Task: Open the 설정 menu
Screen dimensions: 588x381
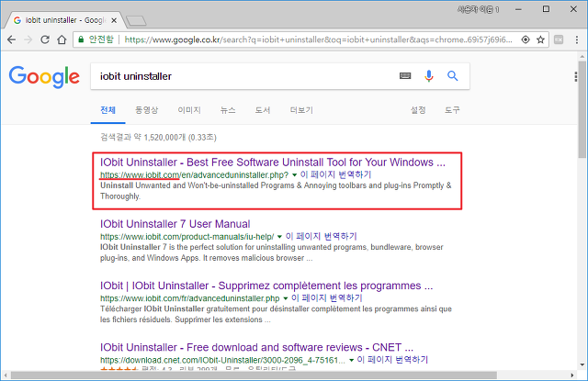Action: click(418, 110)
